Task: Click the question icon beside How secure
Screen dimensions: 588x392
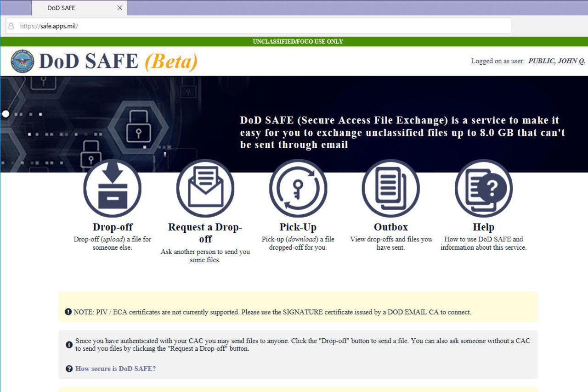Action: coord(69,369)
